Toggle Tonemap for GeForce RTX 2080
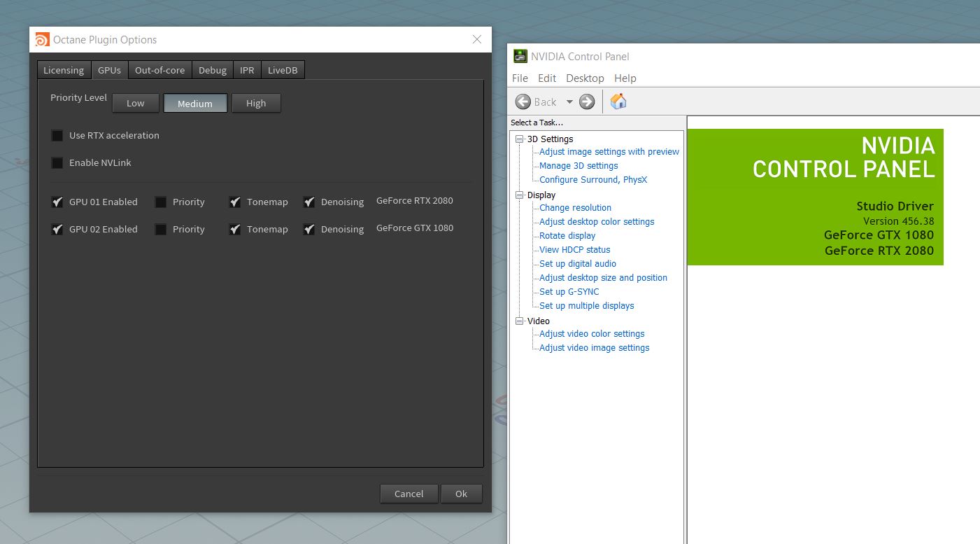The height and width of the screenshot is (544, 980). (235, 202)
